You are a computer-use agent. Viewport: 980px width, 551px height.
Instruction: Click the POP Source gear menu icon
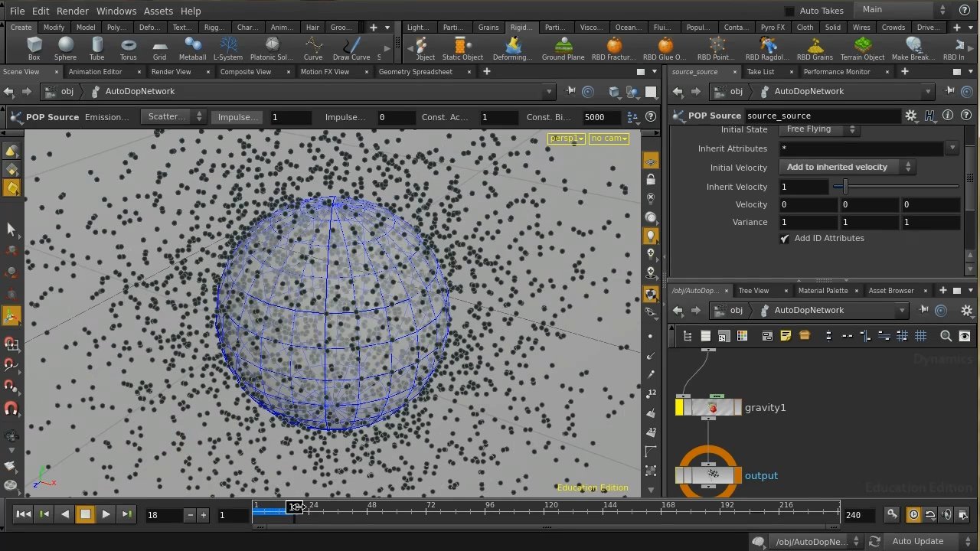(910, 116)
